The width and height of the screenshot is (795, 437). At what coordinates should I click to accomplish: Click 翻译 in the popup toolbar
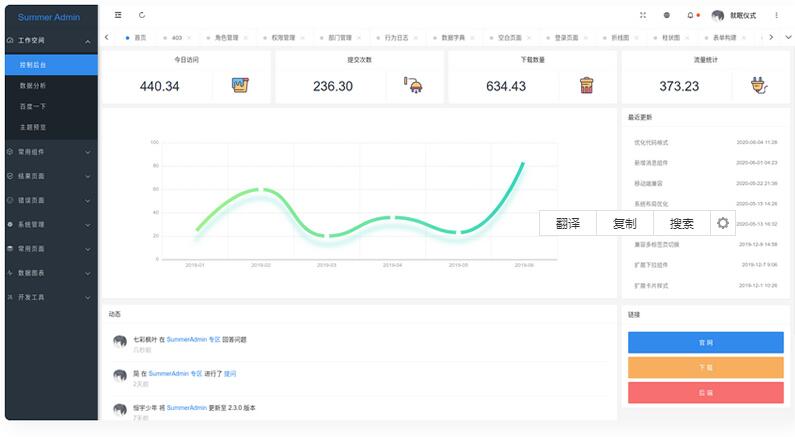568,223
